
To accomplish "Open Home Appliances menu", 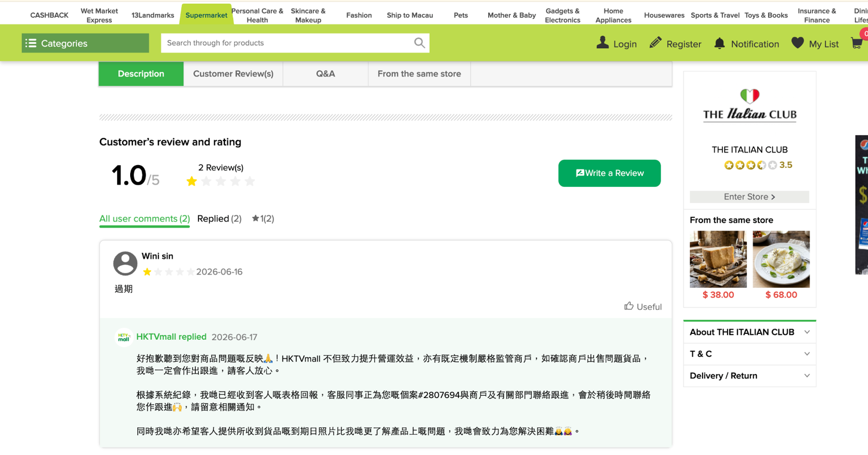I will coord(614,15).
